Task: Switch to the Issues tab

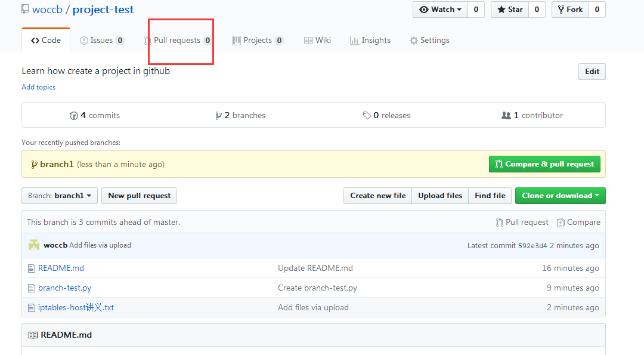Action: click(102, 40)
